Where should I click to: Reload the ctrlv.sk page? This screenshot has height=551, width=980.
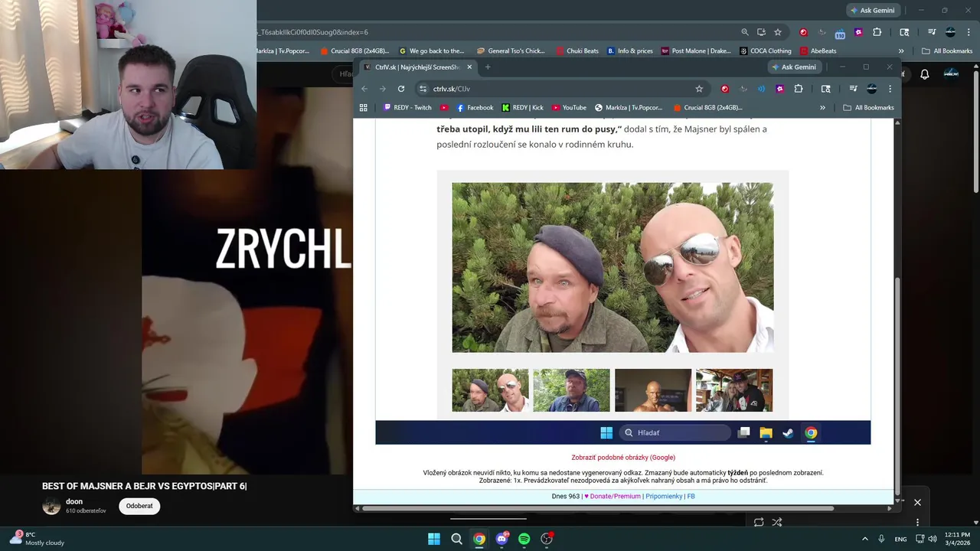(400, 89)
